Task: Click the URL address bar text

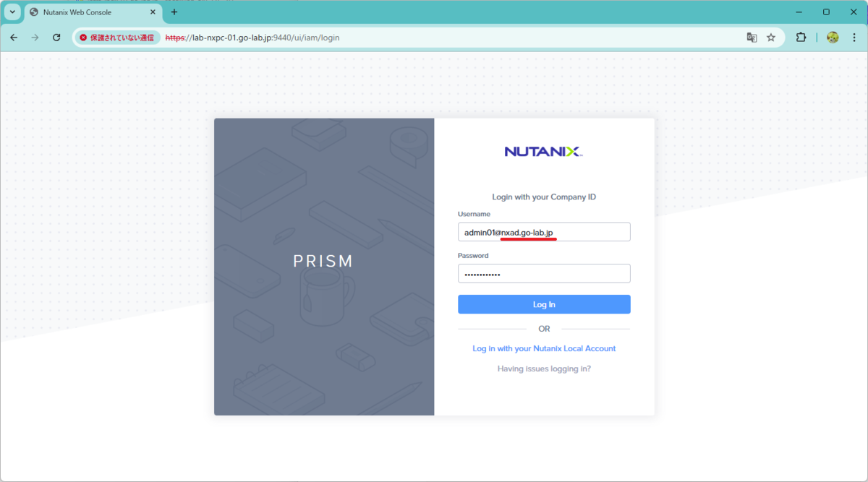Action: pyautogui.click(x=252, y=38)
